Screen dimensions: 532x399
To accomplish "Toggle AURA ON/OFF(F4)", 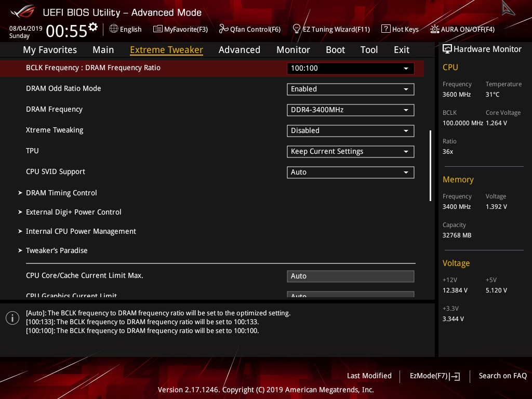I will [x=462, y=29].
